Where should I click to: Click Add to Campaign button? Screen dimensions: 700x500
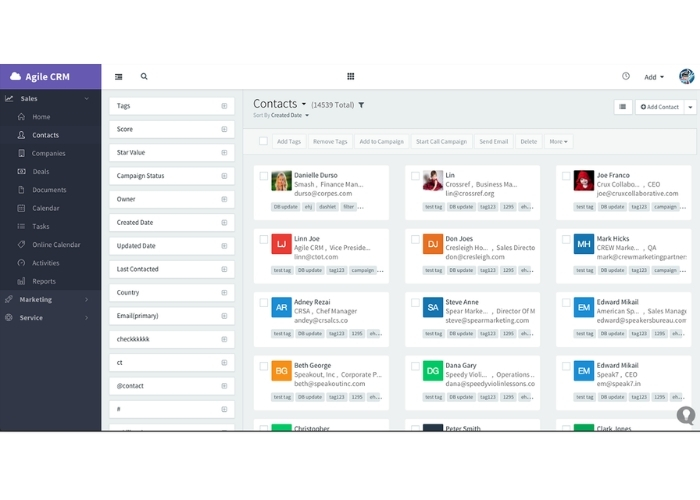point(382,142)
